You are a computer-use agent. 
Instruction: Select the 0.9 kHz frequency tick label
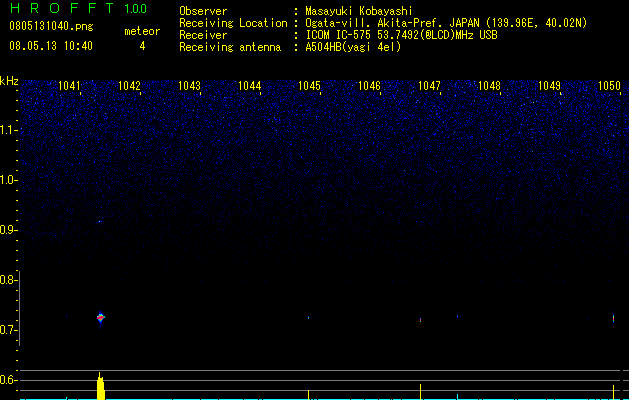pos(8,230)
